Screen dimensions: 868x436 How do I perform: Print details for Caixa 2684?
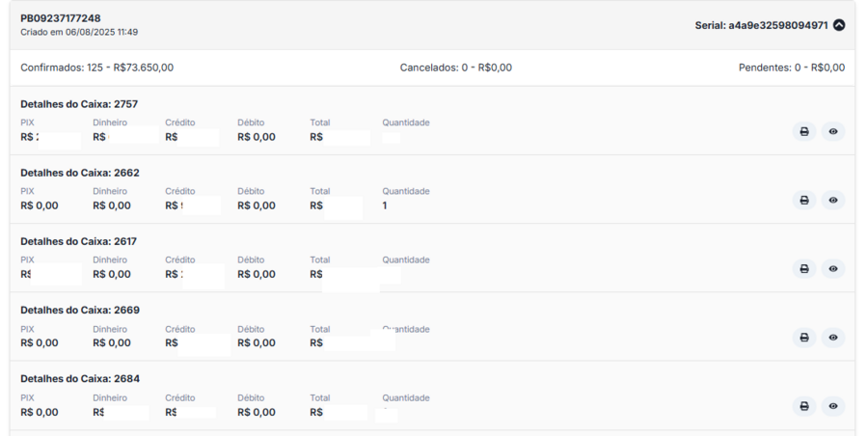(804, 406)
